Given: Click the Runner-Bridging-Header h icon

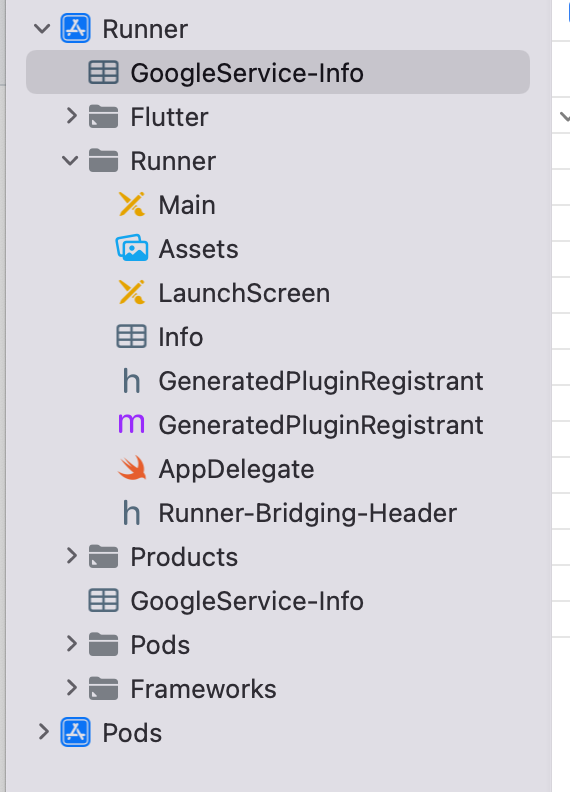Looking at the screenshot, I should pos(131,513).
